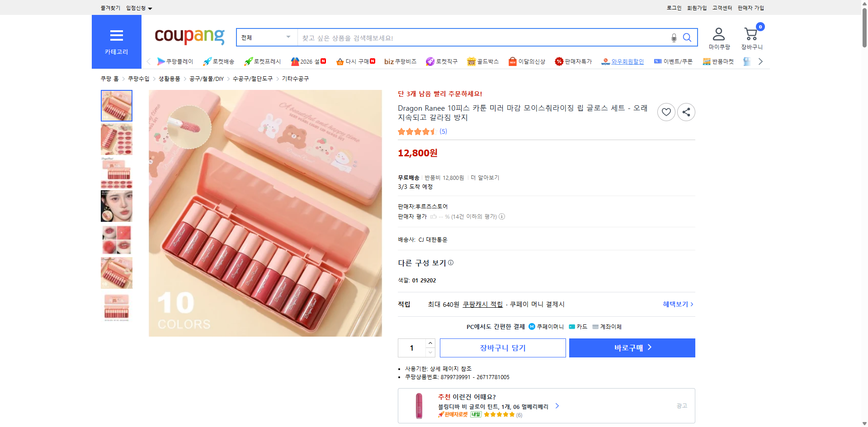Open 고객센터 from the top menu
This screenshot has height=427, width=868.
click(722, 8)
